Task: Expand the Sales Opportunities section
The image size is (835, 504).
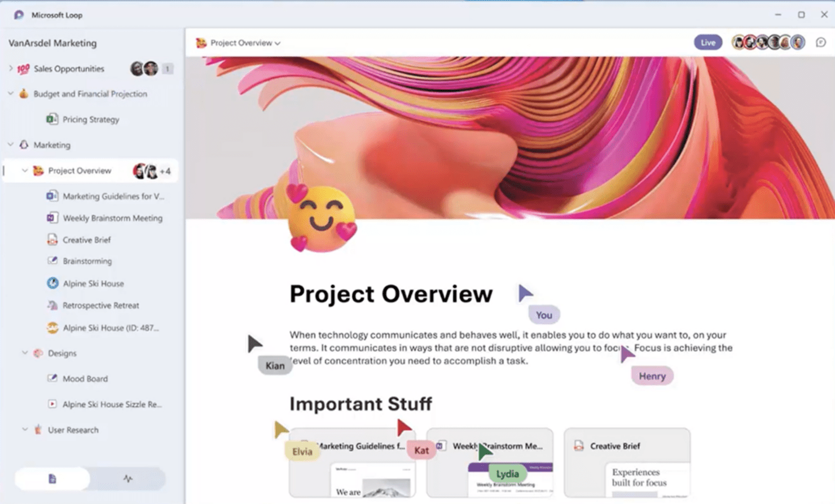Action: 10,68
